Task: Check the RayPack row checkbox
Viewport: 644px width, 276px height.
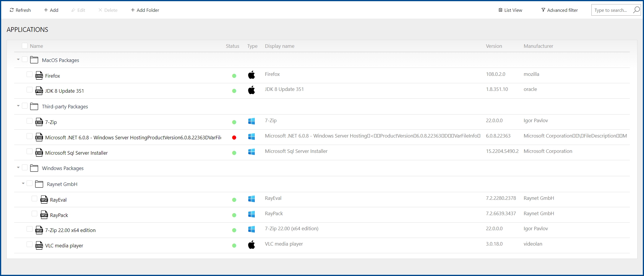Action: (x=34, y=214)
